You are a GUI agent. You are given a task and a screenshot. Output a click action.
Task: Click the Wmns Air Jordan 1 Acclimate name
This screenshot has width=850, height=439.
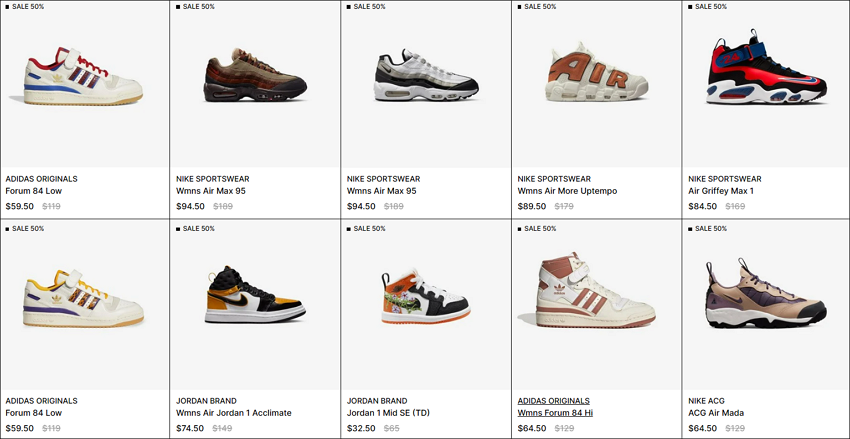coord(234,413)
